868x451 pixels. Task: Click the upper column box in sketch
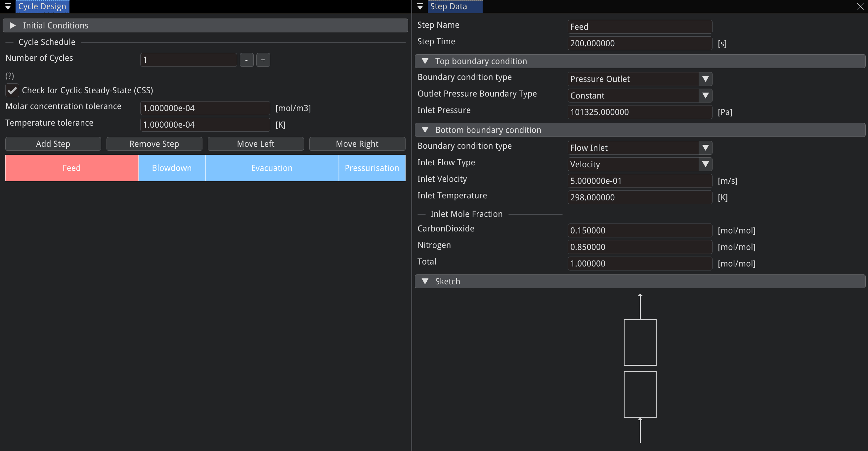coord(640,342)
